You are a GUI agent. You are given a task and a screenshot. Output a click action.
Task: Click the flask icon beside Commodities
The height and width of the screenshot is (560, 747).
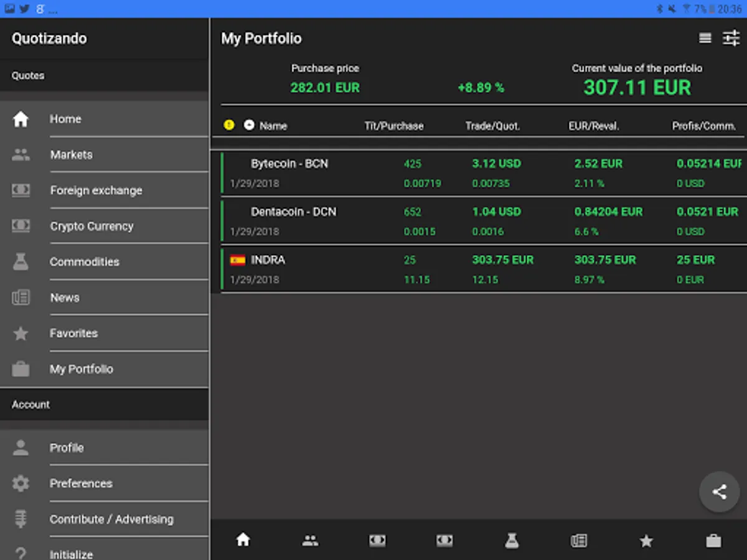point(21,262)
